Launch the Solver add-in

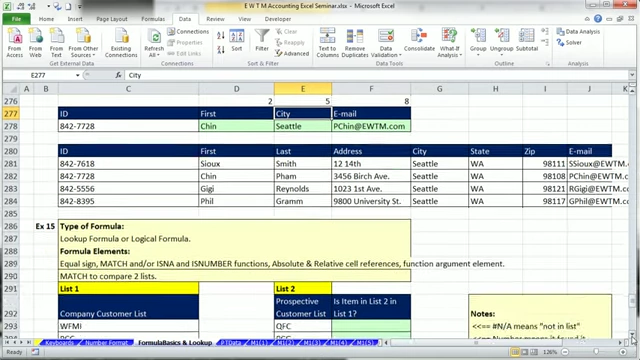[569, 42]
